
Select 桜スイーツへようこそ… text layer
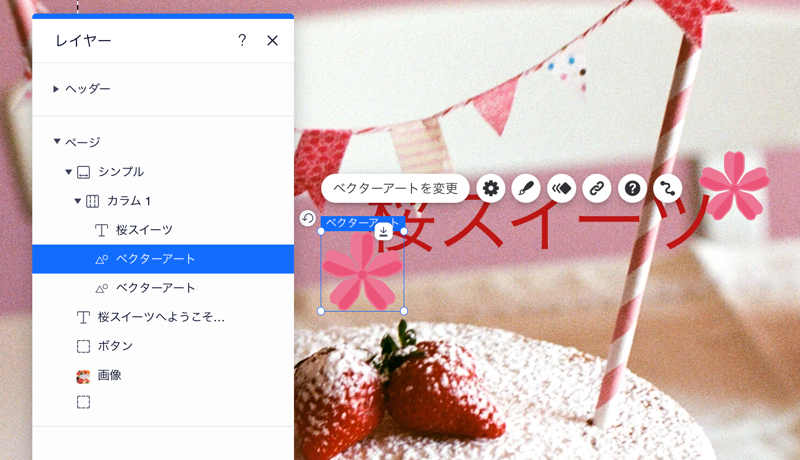(163, 317)
